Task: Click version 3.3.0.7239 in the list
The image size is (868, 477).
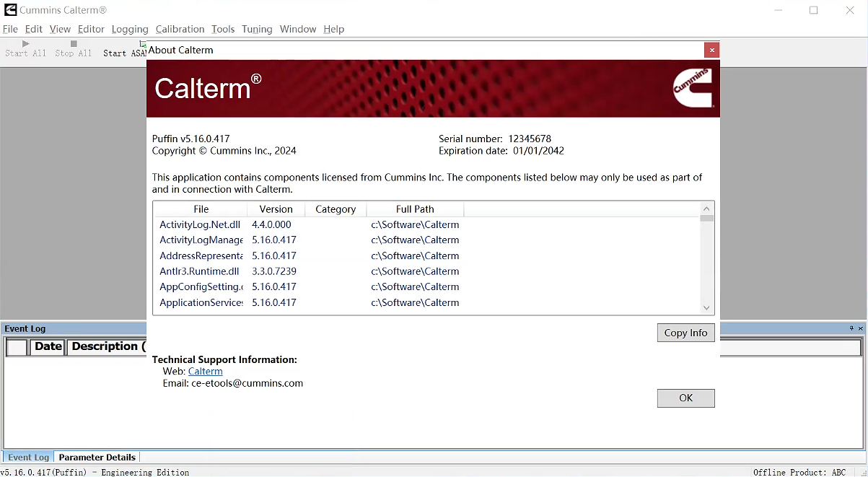Action: pos(274,271)
